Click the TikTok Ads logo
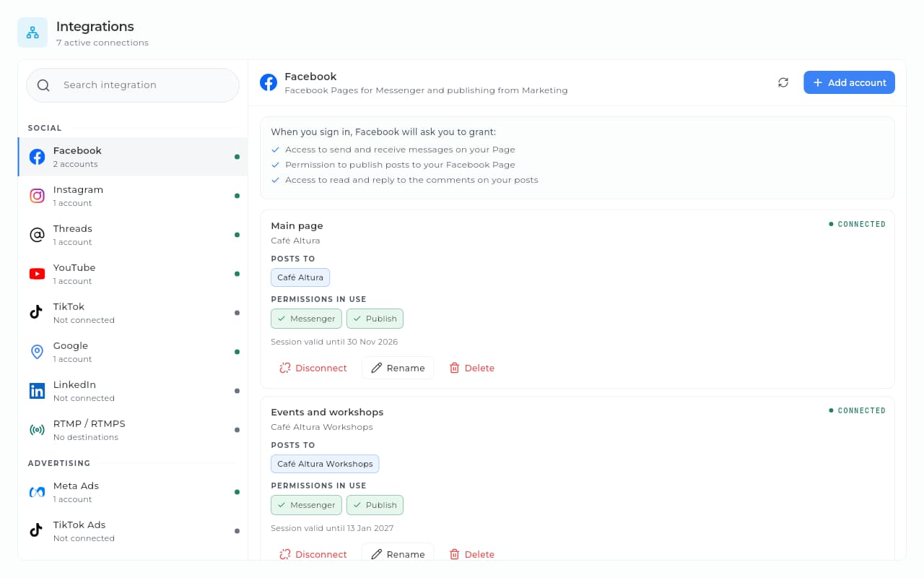924x578 pixels. coord(36,531)
